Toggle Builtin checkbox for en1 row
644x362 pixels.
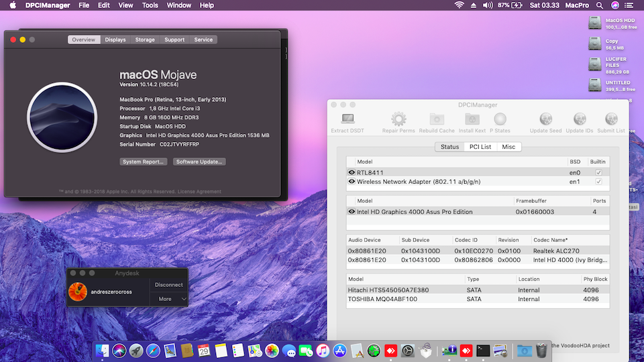[x=598, y=182]
